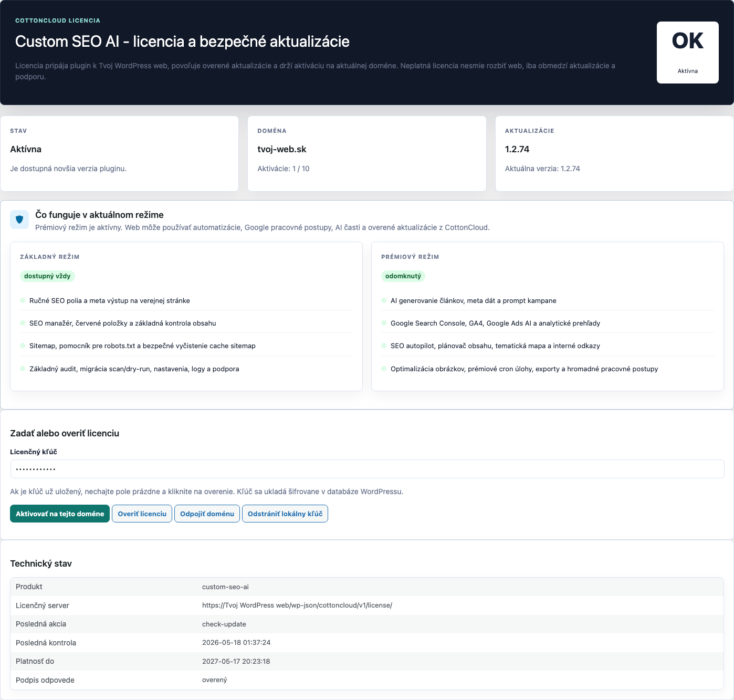Click the OK status badge
Image resolution: width=734 pixels, height=700 pixels.
(687, 53)
